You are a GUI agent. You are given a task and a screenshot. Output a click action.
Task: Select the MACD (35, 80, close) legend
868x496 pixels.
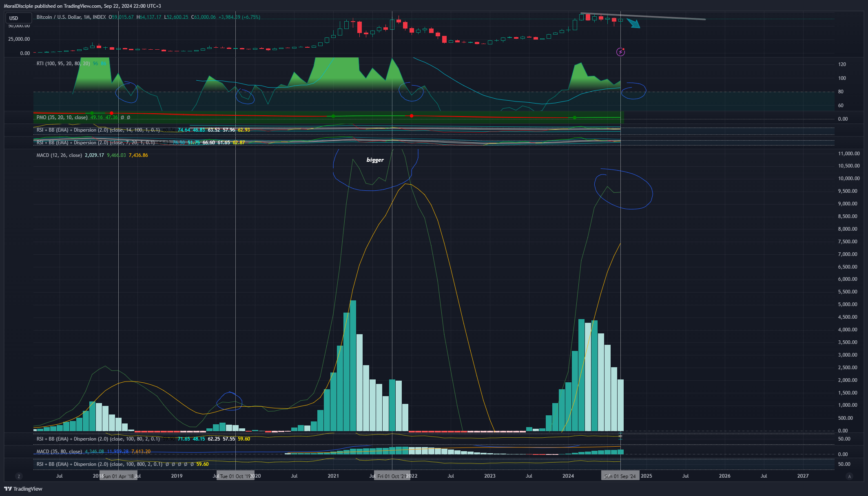coord(59,452)
